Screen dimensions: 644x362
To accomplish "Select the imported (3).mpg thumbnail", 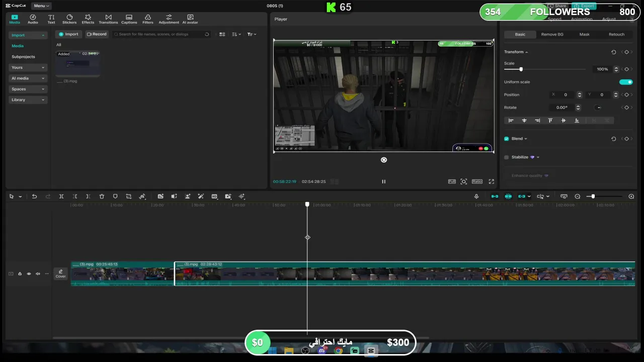I will pyautogui.click(x=77, y=63).
